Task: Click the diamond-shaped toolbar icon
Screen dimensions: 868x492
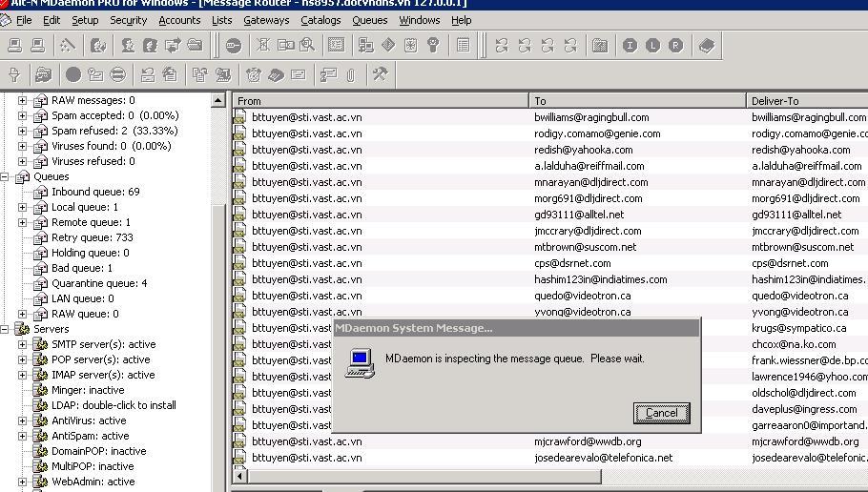Action: pos(388,46)
